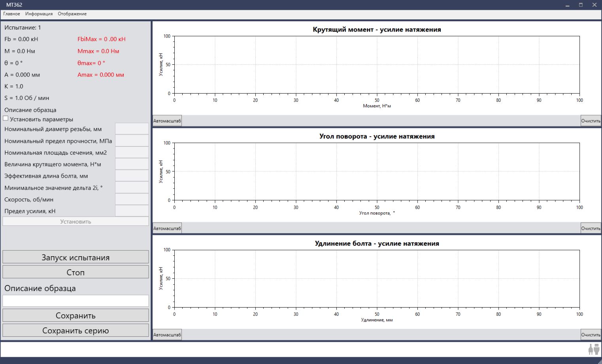Maximize the MT362 window

pyautogui.click(x=581, y=5)
